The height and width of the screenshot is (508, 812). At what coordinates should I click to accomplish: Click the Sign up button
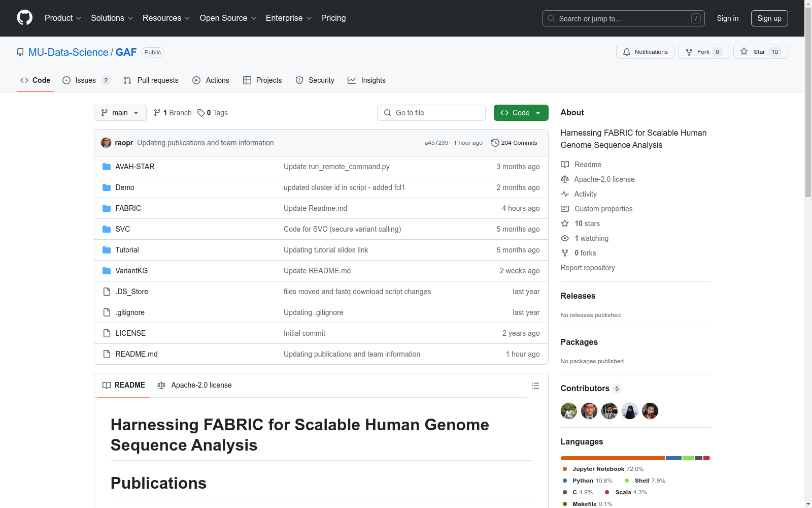(769, 18)
